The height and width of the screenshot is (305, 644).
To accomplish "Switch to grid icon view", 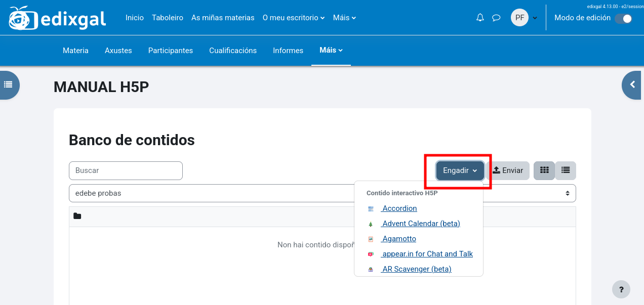I will click(x=544, y=170).
